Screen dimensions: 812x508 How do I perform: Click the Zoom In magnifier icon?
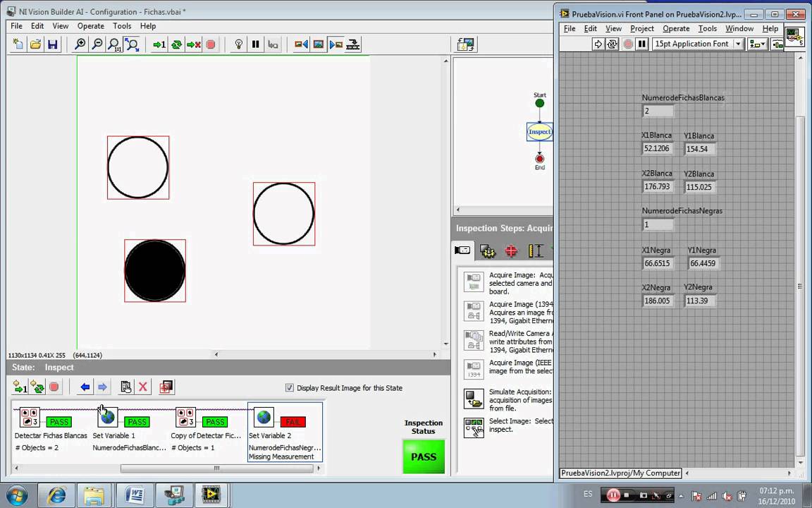(x=80, y=44)
